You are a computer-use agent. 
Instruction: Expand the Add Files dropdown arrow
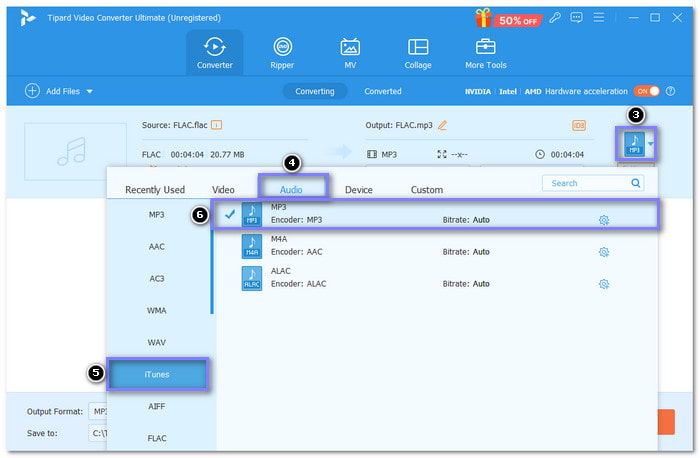coord(90,92)
